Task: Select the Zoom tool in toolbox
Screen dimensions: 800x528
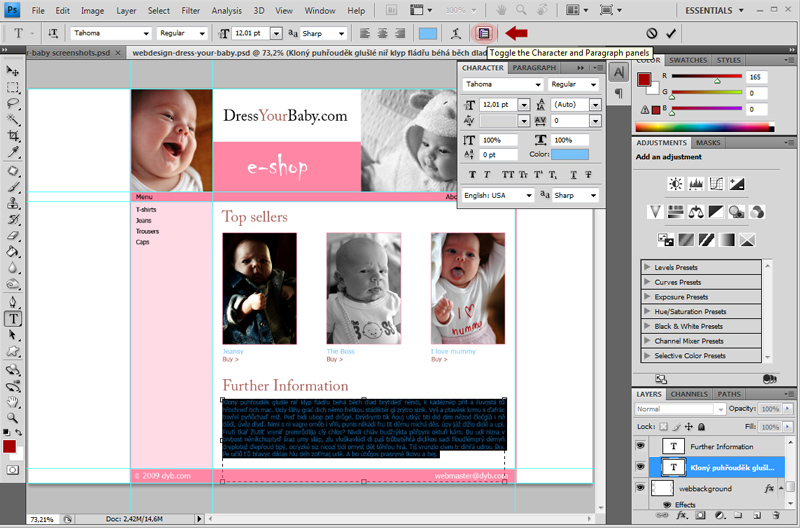Action: (13, 416)
